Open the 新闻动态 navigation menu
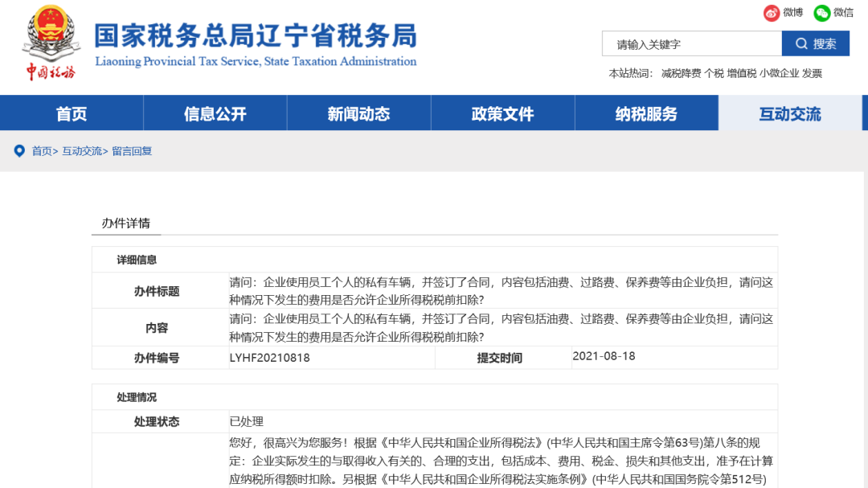 tap(358, 113)
